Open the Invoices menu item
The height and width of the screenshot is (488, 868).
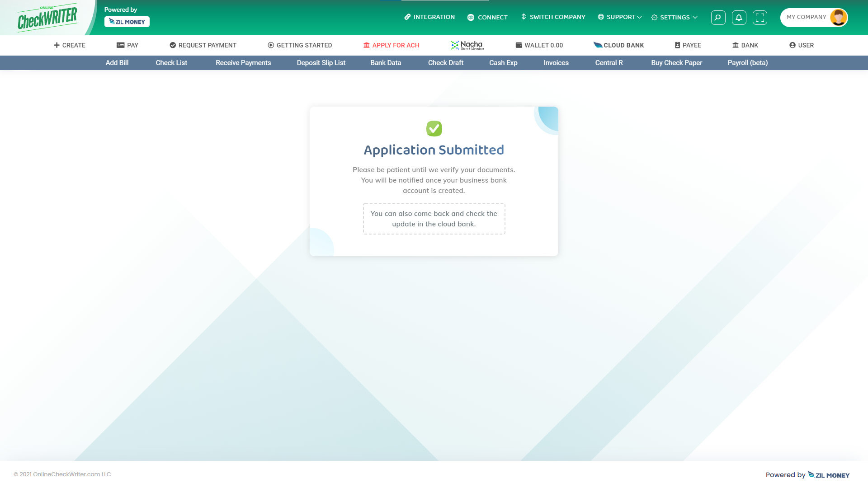coord(556,63)
